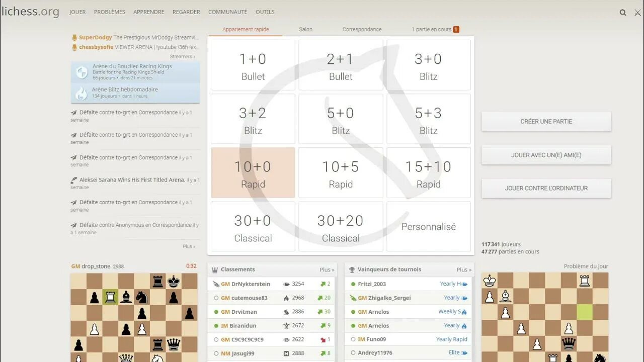Open the search magnifier icon
644x362 pixels.
click(x=623, y=13)
